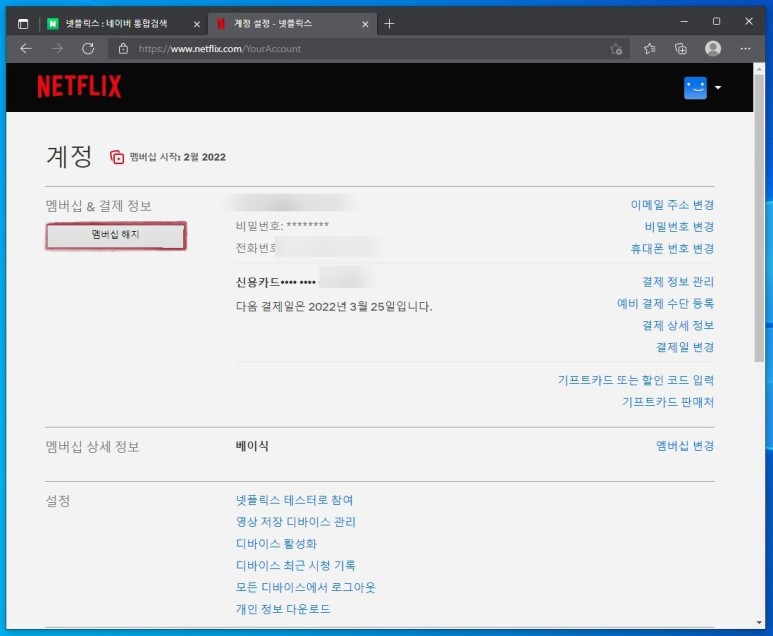Open 결제 정보 관리 link
This screenshot has height=636, width=773.
(x=678, y=282)
